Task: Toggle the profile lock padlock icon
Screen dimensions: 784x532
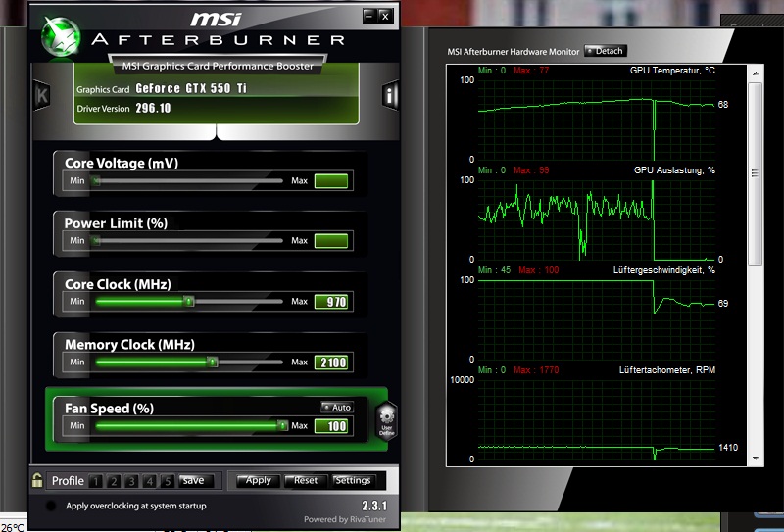Action: [x=37, y=480]
